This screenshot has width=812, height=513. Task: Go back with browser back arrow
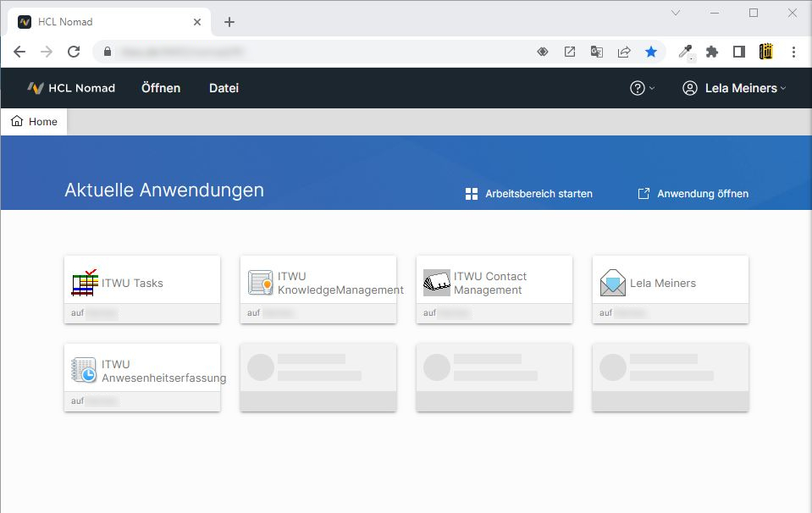[x=19, y=52]
